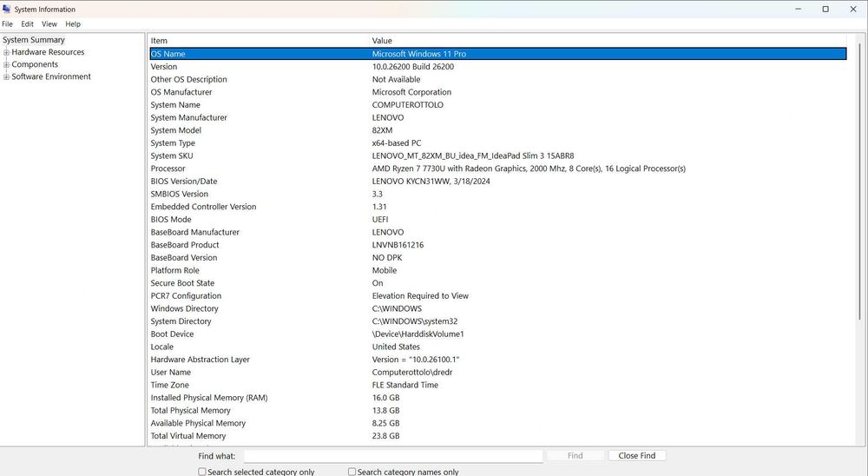Screen dimensions: 868x476
Task: Click the Close Find button
Action: 636,455
